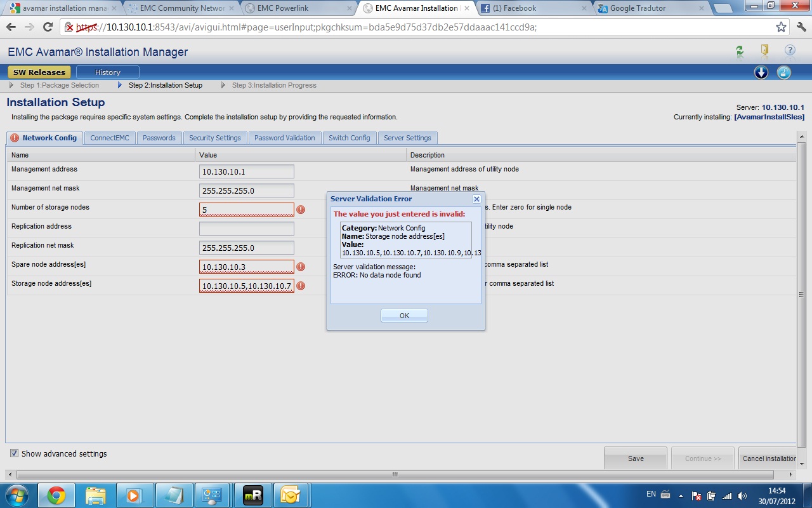Open help via question mark icon

click(x=790, y=51)
